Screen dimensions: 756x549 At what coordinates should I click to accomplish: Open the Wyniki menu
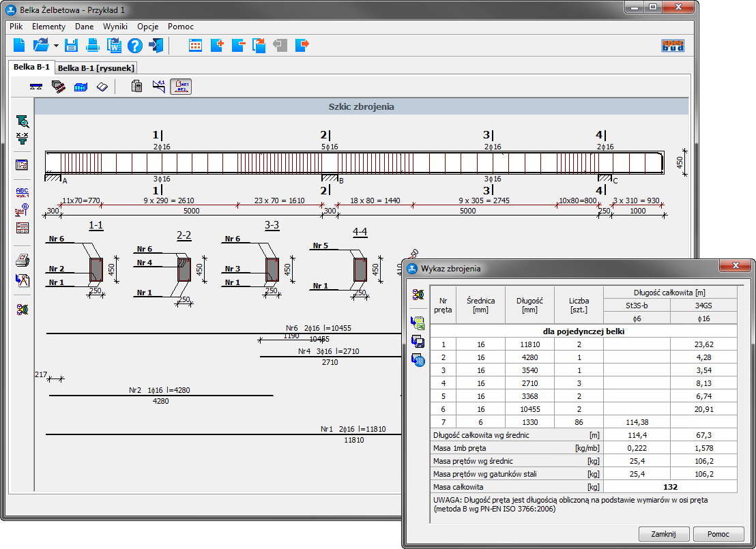click(x=115, y=27)
